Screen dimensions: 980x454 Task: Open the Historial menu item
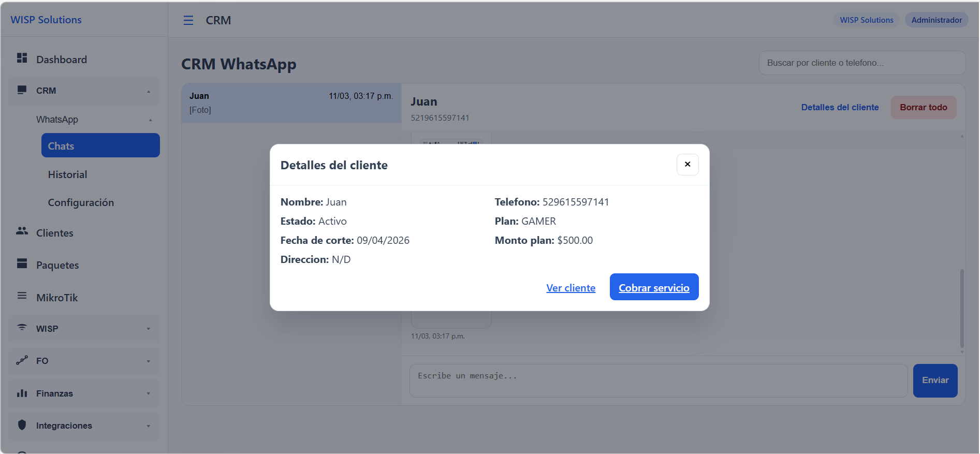pos(67,174)
